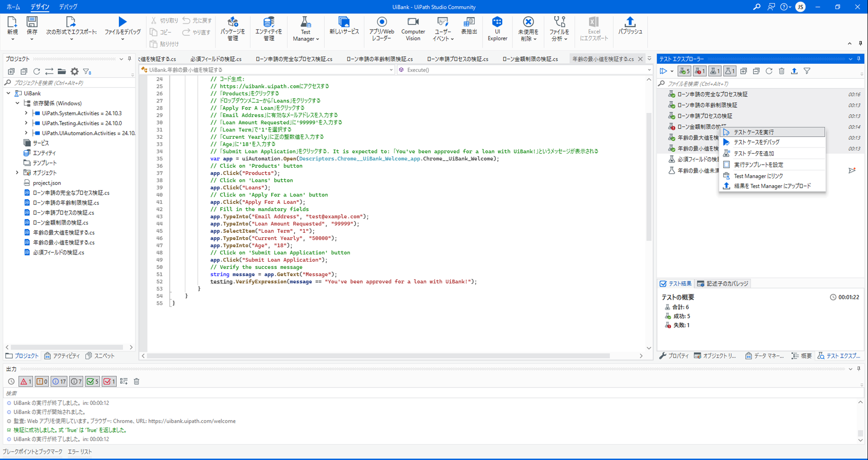Click 表抽出 (Table Extraction) icon

469,26
